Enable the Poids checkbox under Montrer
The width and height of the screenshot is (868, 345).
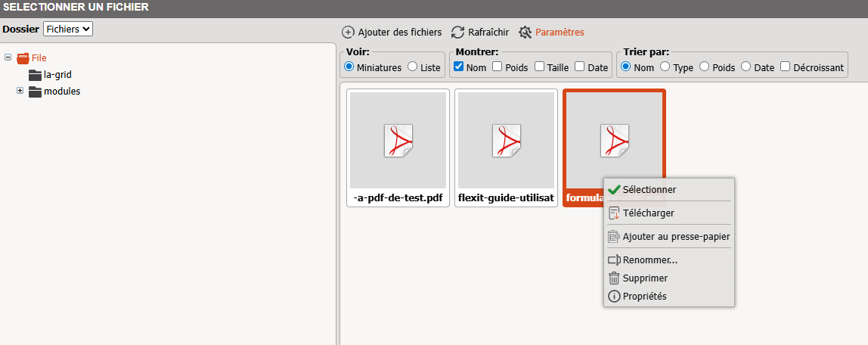498,67
